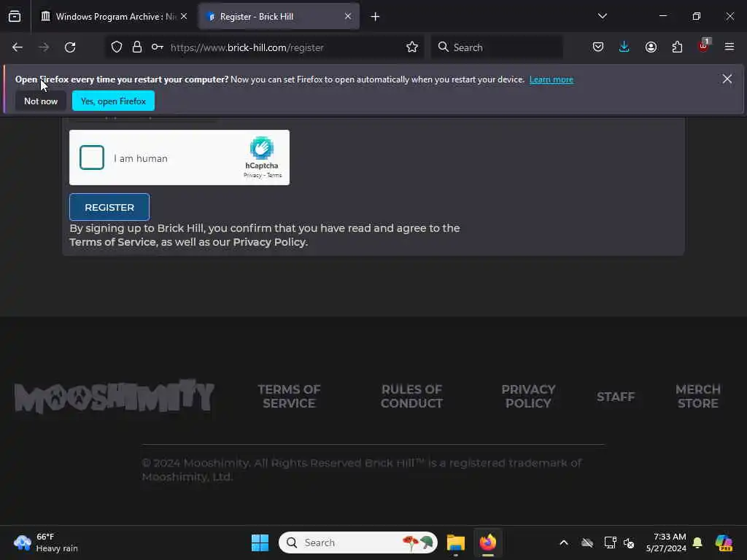The height and width of the screenshot is (560, 747).
Task: Show hidden system tray icons
Action: click(x=564, y=542)
